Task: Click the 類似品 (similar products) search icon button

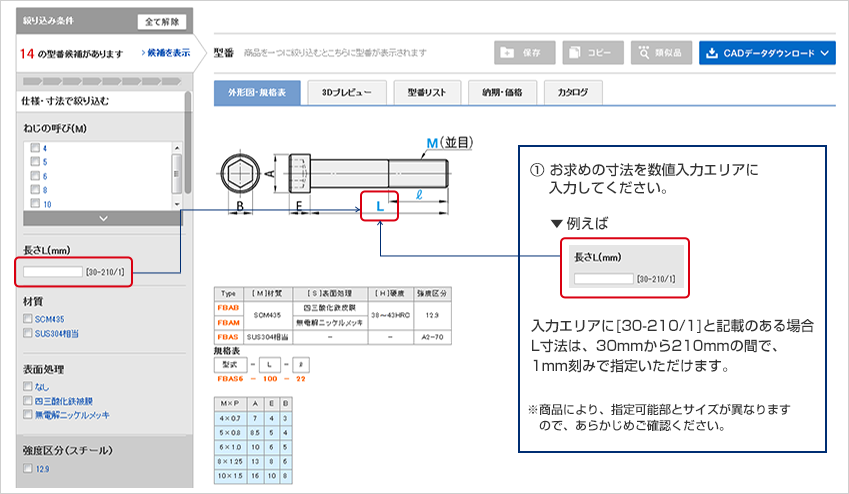Action: coord(661,53)
